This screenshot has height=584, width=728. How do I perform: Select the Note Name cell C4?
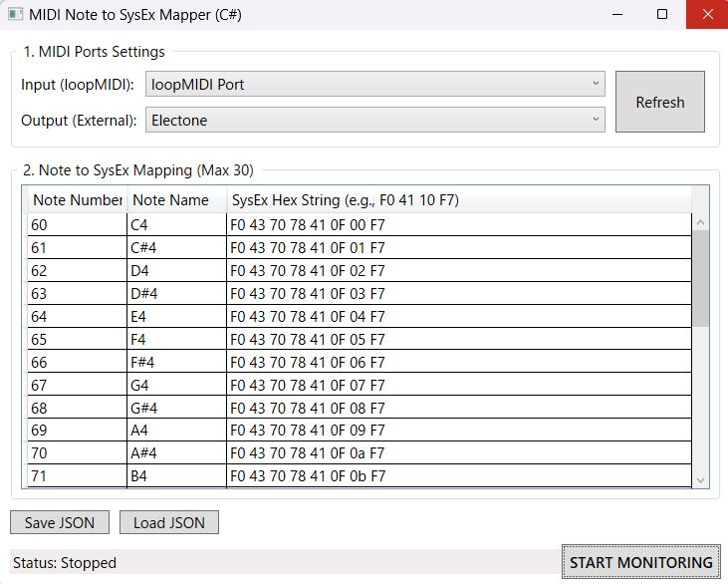(x=177, y=225)
